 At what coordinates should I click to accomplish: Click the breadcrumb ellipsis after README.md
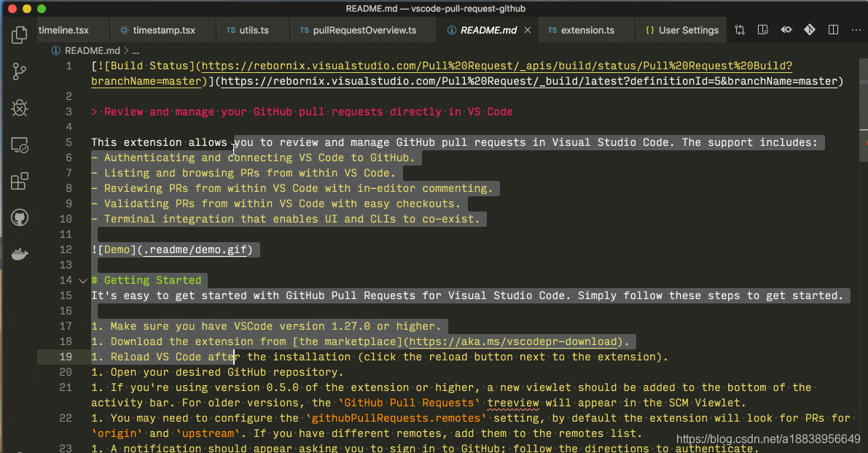point(136,51)
